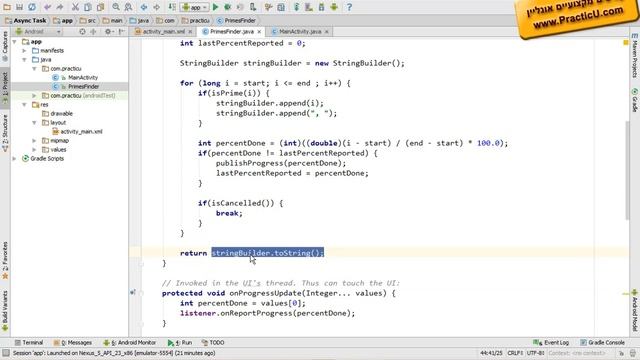Toggle the Structure side panel

click(5, 133)
